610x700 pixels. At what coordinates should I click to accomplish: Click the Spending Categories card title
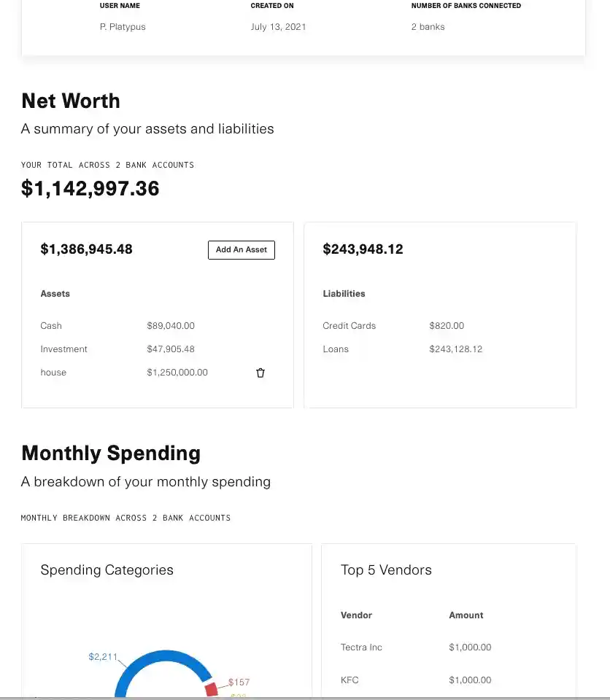pos(107,570)
